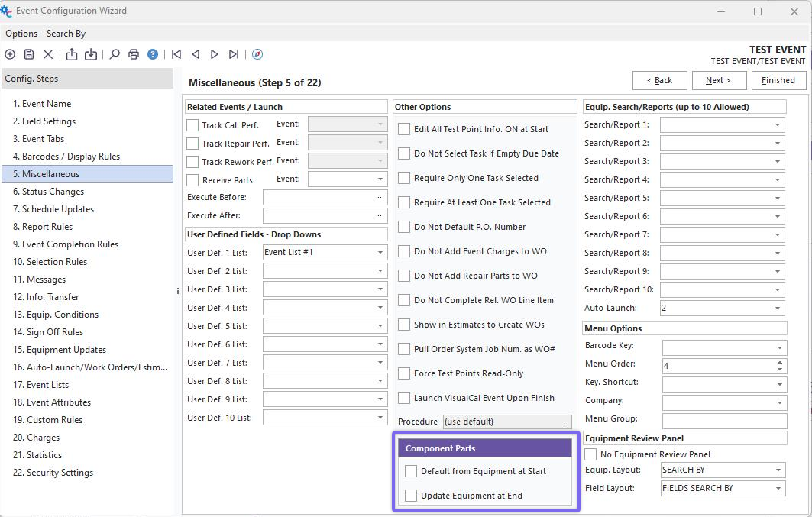Open the User Def. 1 List dropdown
The image size is (812, 517).
point(380,253)
